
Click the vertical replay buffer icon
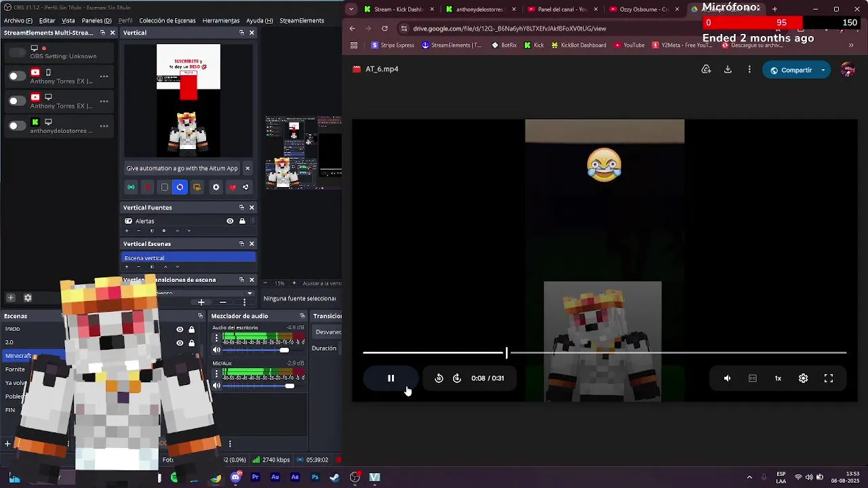(180, 187)
